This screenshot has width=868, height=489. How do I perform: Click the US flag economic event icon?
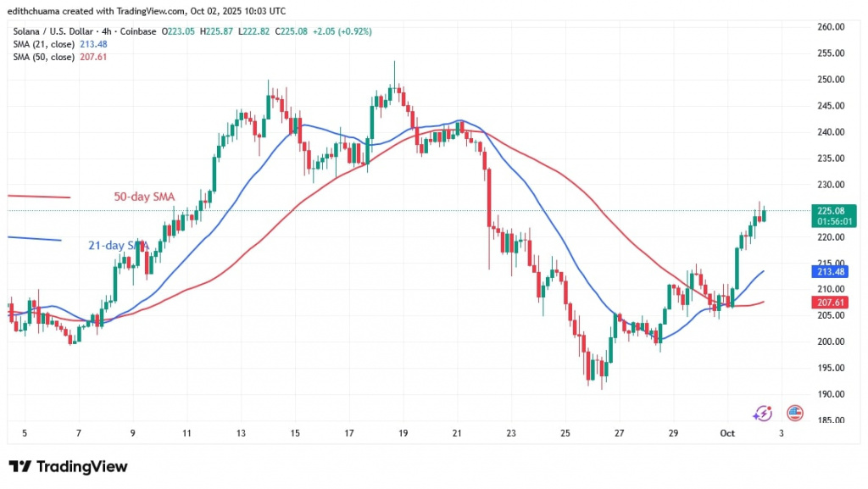coord(794,413)
